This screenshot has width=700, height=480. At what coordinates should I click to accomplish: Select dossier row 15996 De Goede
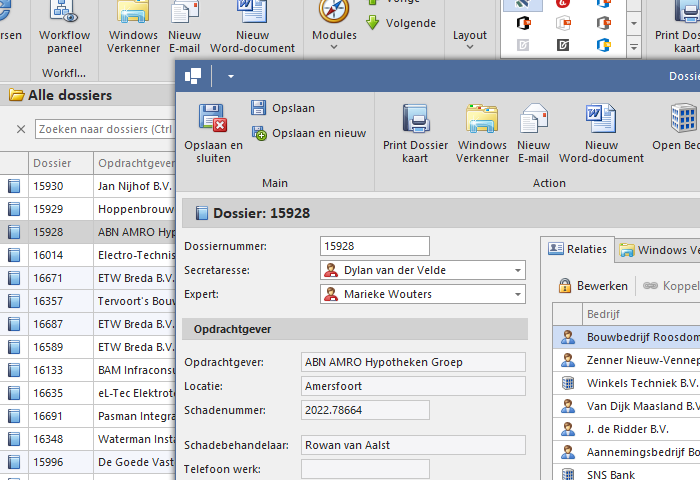tap(88, 463)
